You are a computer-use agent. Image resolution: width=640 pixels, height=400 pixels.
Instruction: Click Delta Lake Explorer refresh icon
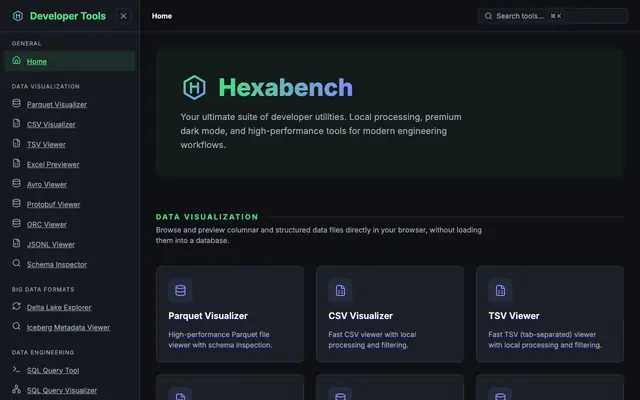[x=16, y=306]
